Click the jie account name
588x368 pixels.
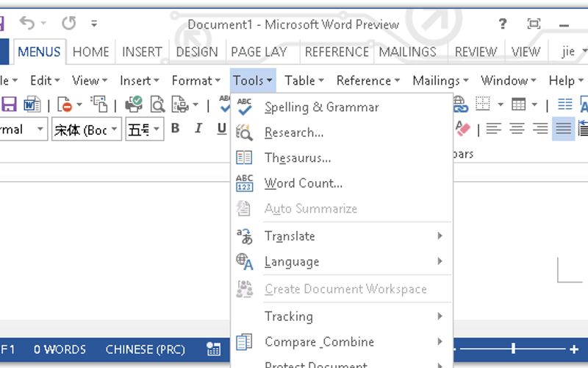coord(568,51)
